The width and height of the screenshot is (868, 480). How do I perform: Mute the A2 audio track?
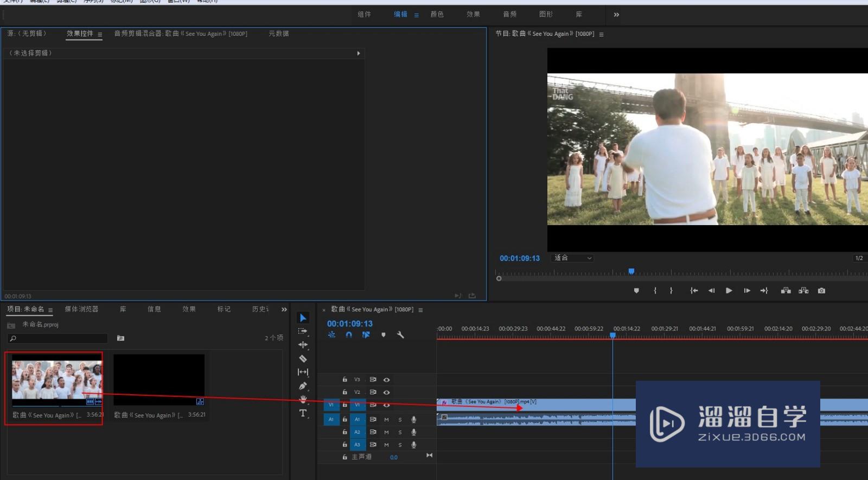(386, 432)
